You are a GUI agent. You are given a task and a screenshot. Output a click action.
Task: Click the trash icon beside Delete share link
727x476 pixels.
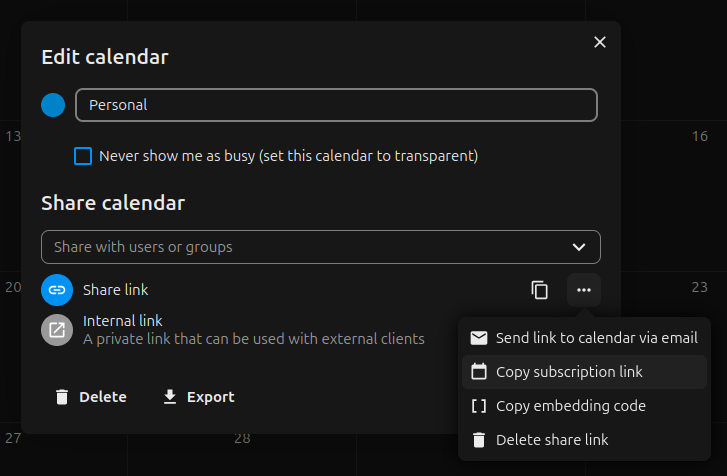[479, 440]
